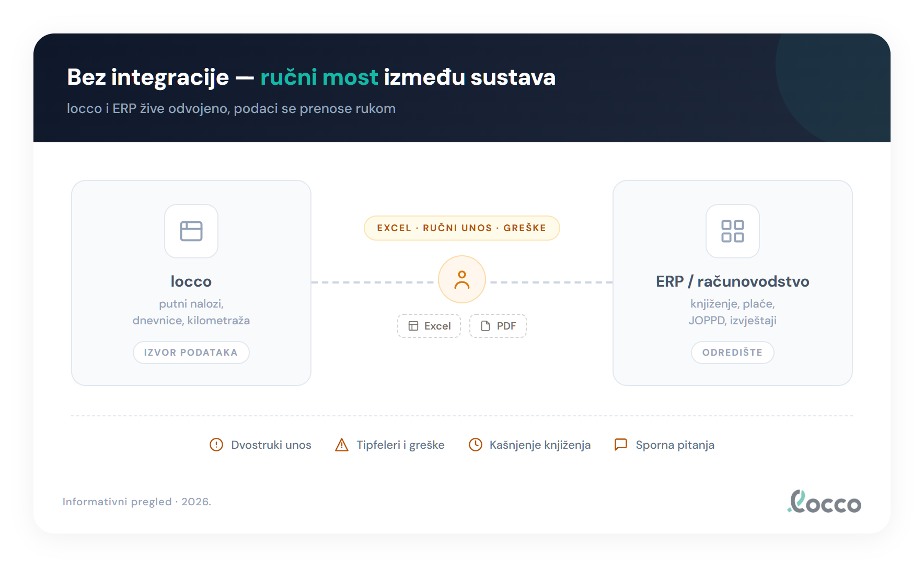Click the spreadsheet icon in the Excel chip
The height and width of the screenshot is (567, 924).
point(413,326)
